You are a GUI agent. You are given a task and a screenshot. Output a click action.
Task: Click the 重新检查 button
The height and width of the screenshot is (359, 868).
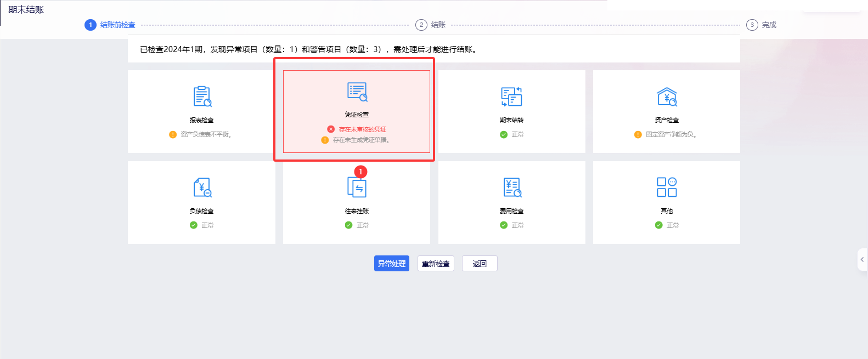tap(436, 264)
